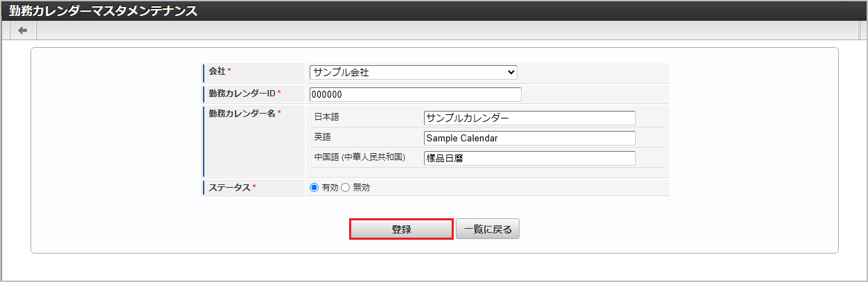Click the 一覧に戻る button
Image resolution: width=868 pixels, height=282 pixels.
(x=488, y=229)
